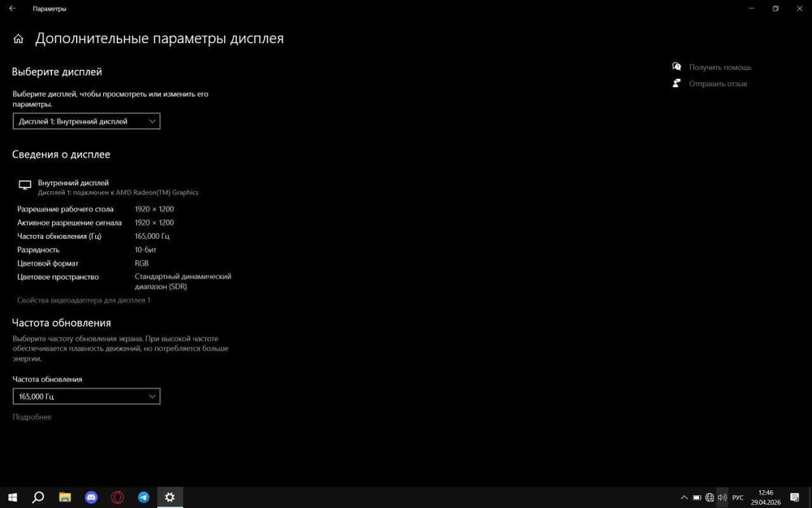The height and width of the screenshot is (508, 812).
Task: Click 1920 × 1200 in active signal row
Action: click(x=154, y=223)
